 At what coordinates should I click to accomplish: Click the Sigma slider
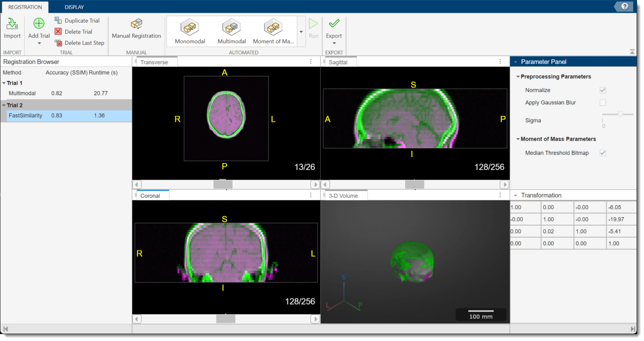tap(618, 114)
